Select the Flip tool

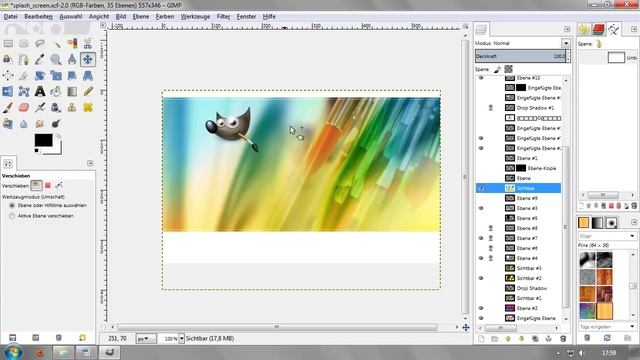8,91
